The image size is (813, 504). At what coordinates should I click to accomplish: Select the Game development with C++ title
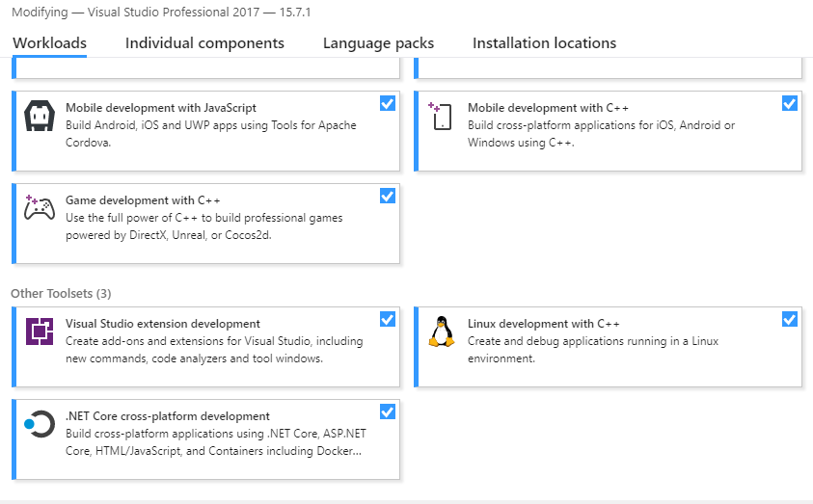point(143,200)
